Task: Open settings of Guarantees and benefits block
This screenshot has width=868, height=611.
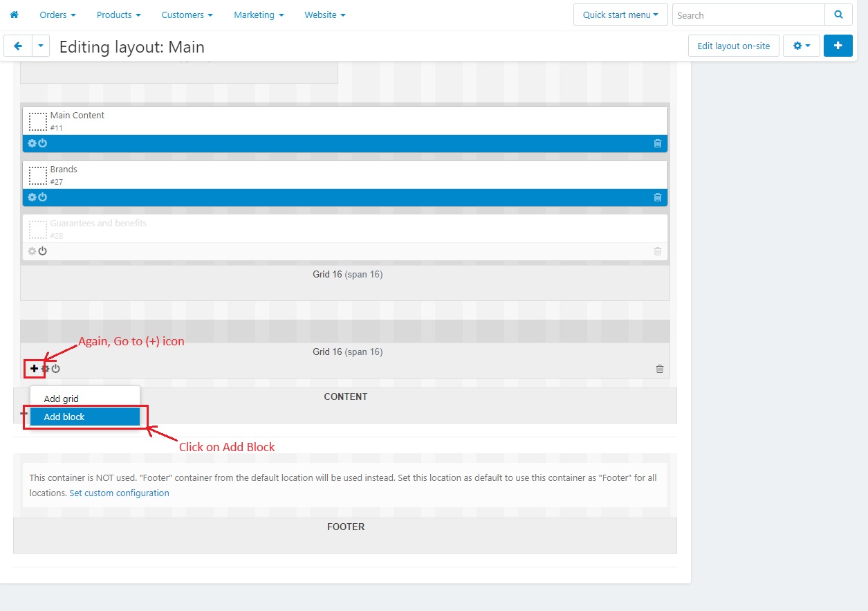Action: click(x=32, y=251)
